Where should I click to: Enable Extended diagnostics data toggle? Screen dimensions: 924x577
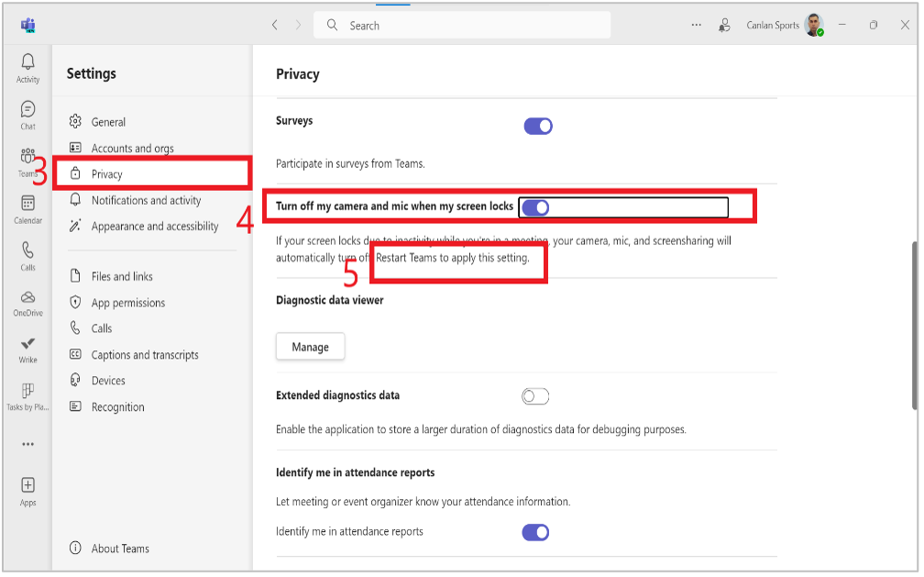tap(535, 396)
